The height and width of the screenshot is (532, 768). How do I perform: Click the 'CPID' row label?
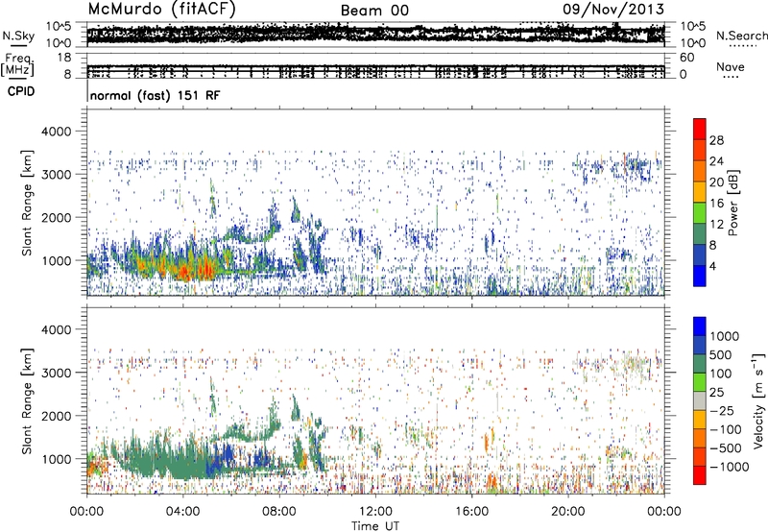click(x=21, y=91)
